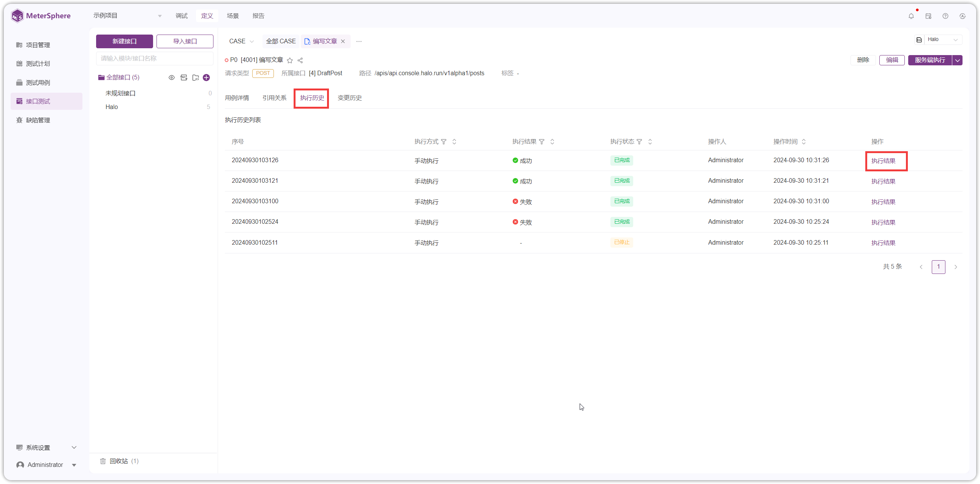
Task: Star the 编写文章 case as favorite
Action: click(289, 60)
